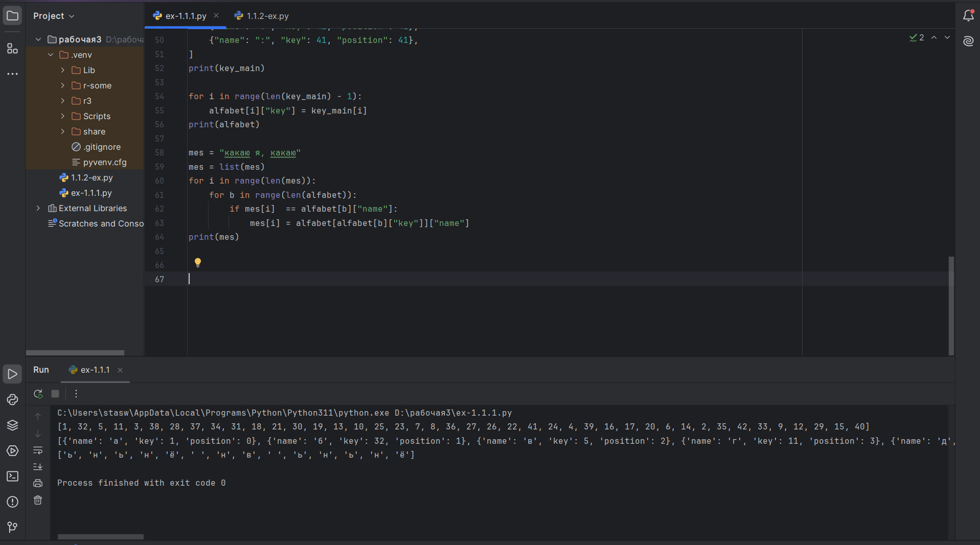Print the console output
This screenshot has height=545, width=980.
tap(38, 483)
